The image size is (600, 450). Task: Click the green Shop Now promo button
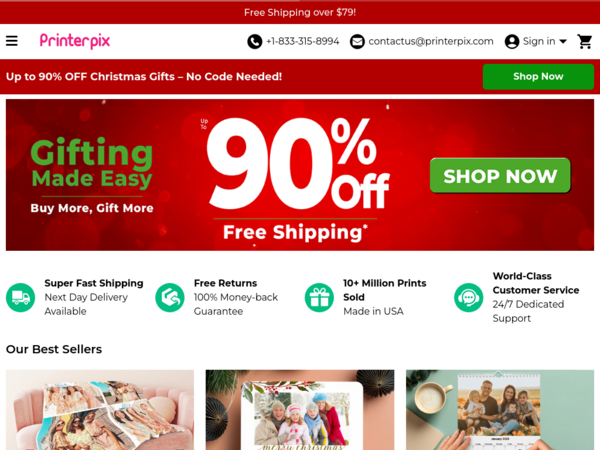pos(538,77)
